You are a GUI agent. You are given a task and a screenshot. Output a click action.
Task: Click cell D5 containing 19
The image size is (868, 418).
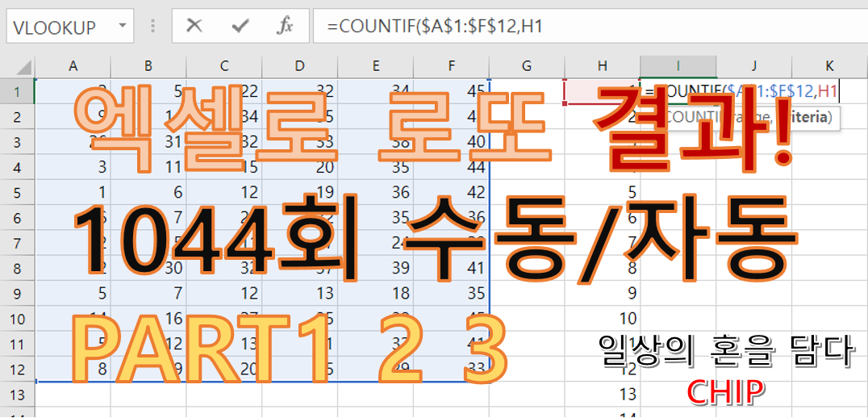pyautogui.click(x=300, y=193)
